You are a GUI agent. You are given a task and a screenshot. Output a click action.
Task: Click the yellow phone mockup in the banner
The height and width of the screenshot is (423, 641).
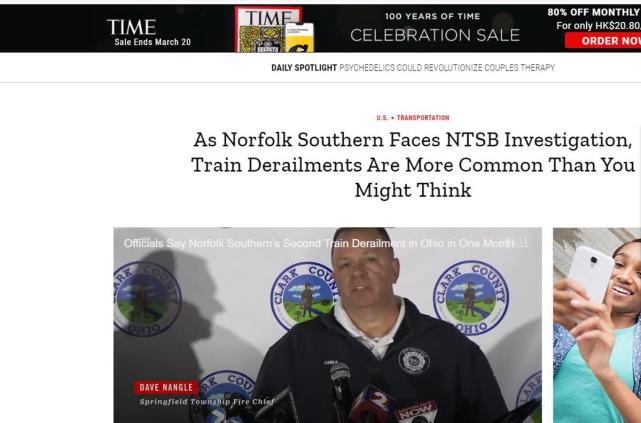299,38
